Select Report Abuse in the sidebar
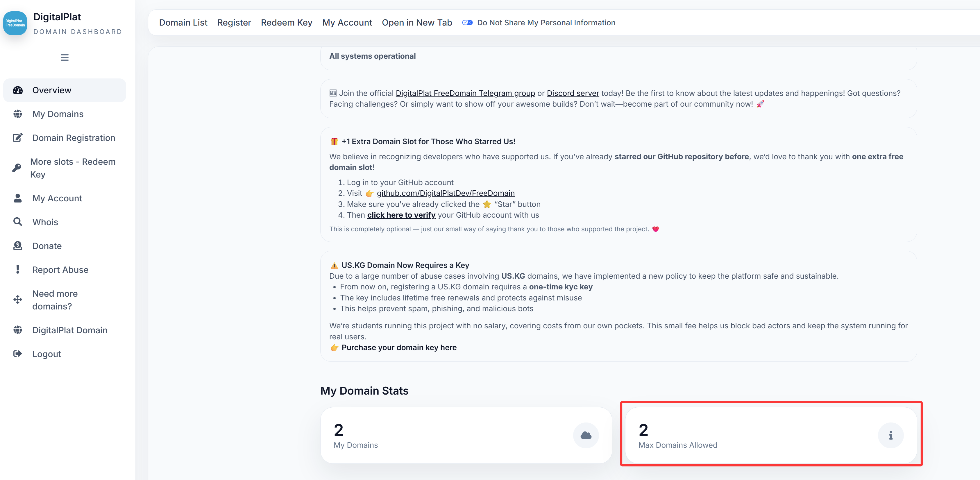This screenshot has height=480, width=980. 60,270
